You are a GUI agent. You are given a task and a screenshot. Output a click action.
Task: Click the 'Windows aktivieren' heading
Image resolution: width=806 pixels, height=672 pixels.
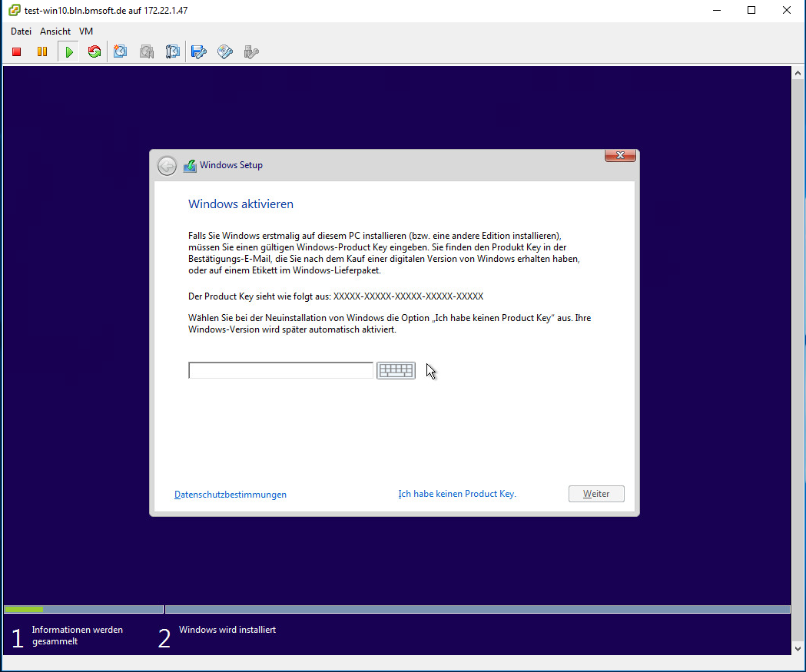[x=240, y=204]
